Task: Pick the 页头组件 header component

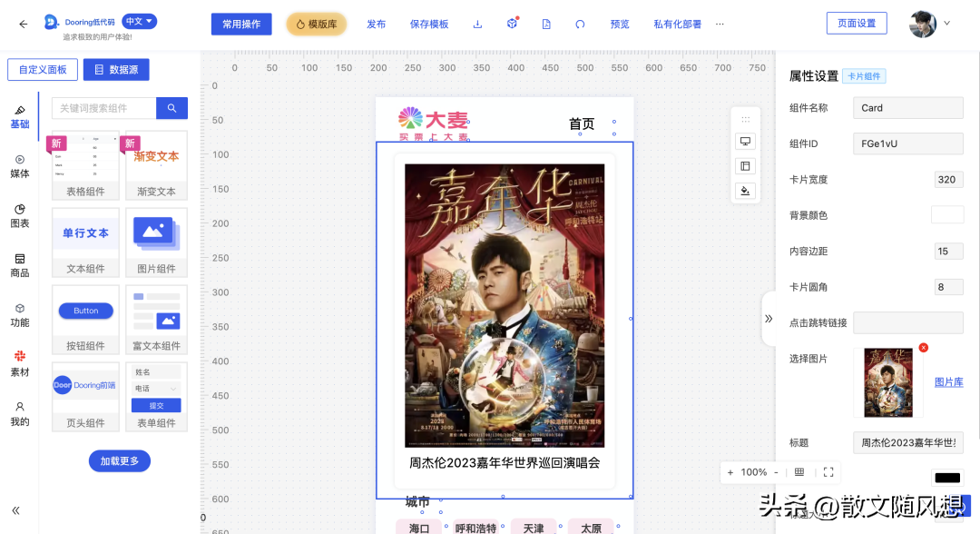Action: (85, 397)
